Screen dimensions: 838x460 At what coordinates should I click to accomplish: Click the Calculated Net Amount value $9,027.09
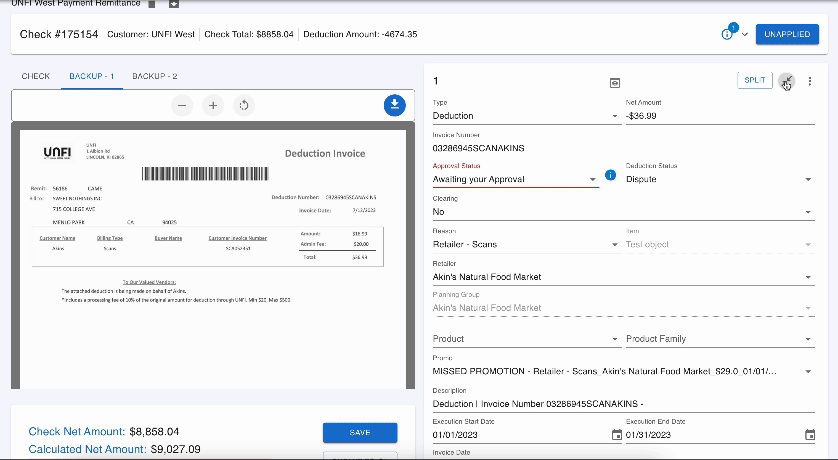click(176, 449)
